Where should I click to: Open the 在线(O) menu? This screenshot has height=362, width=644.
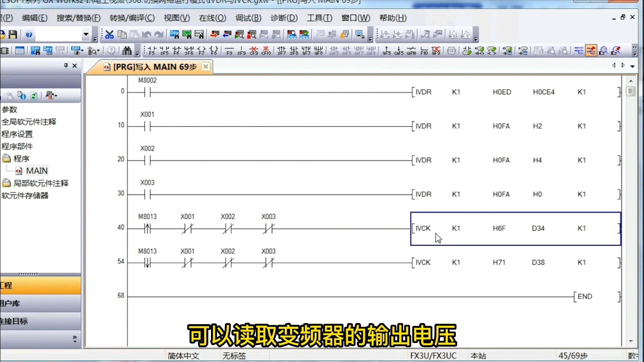(x=212, y=18)
